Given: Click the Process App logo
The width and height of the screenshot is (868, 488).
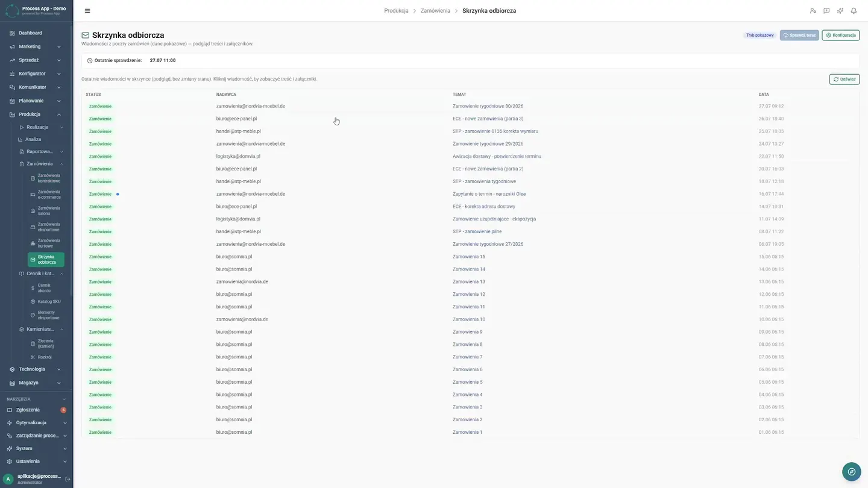Looking at the screenshot, I should pos(12,11).
